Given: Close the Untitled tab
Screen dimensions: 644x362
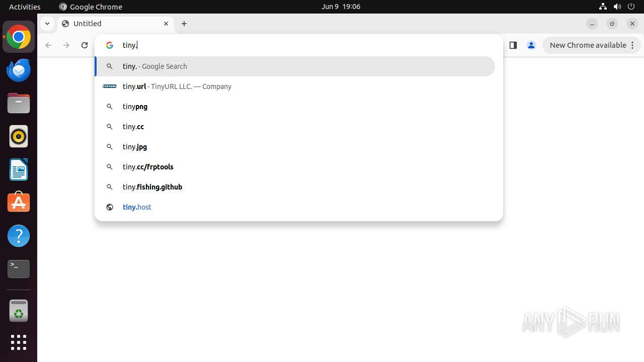Looking at the screenshot, I should coord(166,24).
